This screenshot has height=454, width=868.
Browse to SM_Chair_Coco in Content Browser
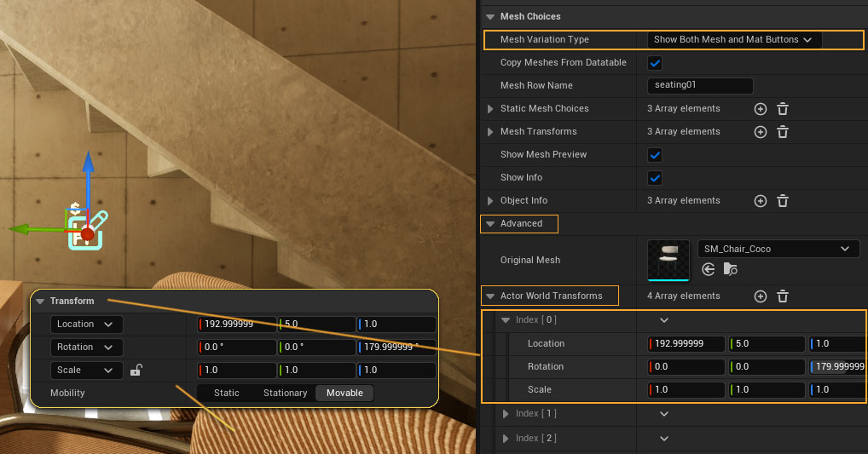point(730,269)
